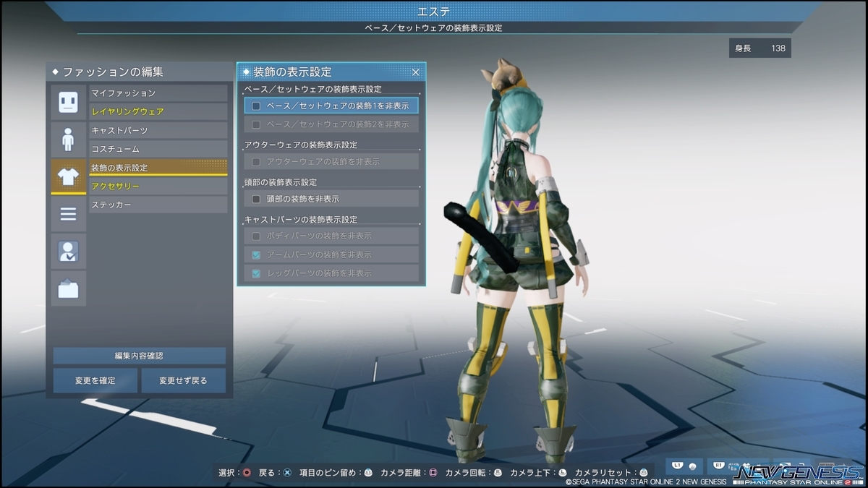The width and height of the screenshot is (868, 488).
Task: Open the コスチューム menu item
Action: (x=158, y=149)
